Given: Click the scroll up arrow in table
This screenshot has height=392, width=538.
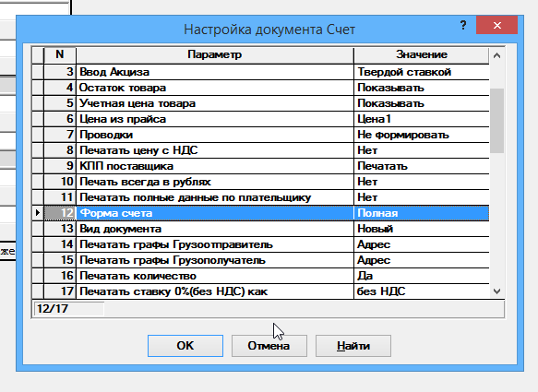Looking at the screenshot, I should pos(496,55).
